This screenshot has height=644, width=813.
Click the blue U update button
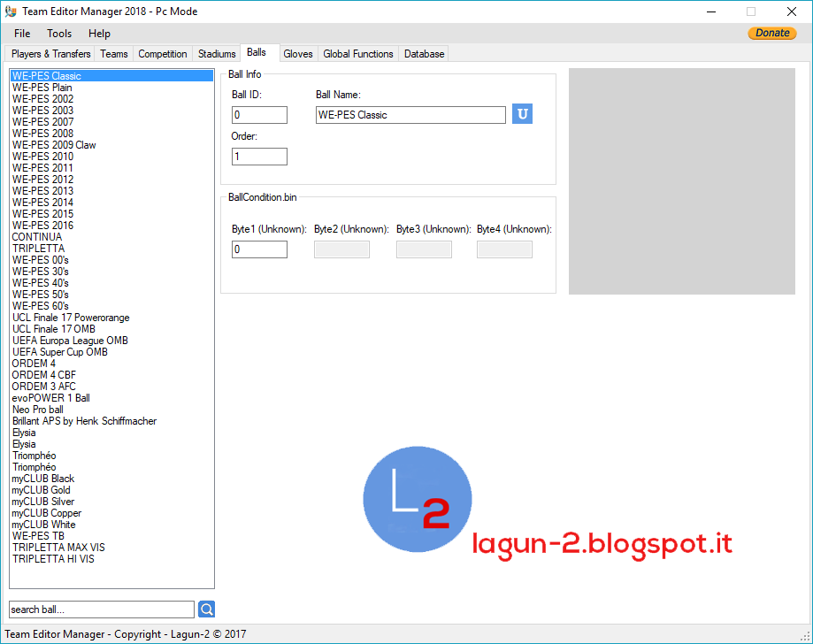click(522, 113)
